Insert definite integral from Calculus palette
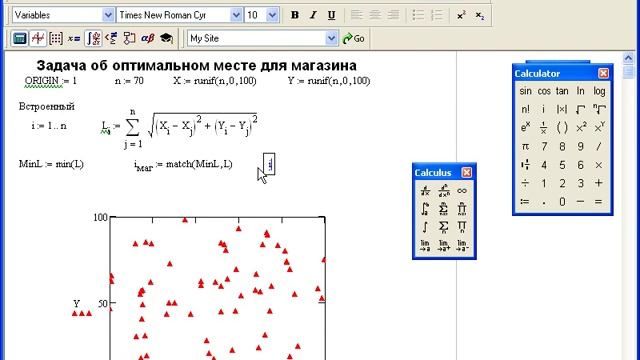The image size is (640, 360). (425, 209)
